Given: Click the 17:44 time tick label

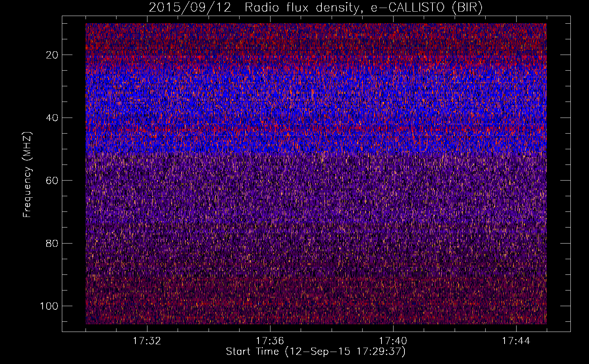Looking at the screenshot, I should (x=516, y=341).
